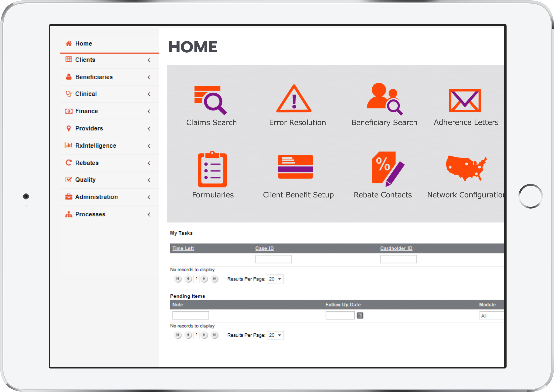554x392 pixels.
Task: Expand the RxIntelligence sidebar section
Action: pos(96,146)
